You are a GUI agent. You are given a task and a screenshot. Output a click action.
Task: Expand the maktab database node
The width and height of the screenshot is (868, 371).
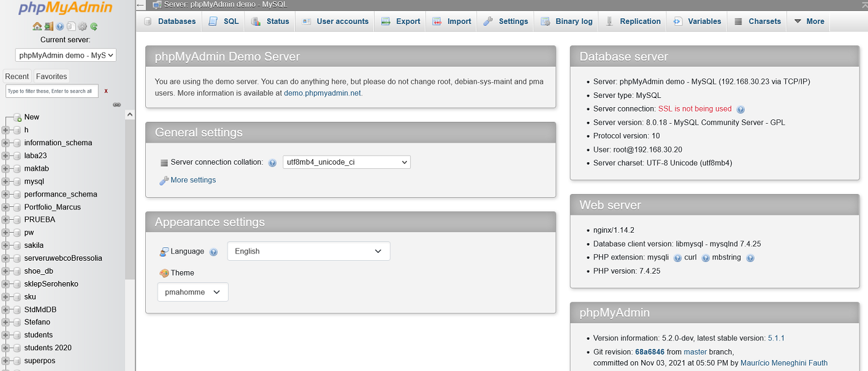tap(6, 168)
